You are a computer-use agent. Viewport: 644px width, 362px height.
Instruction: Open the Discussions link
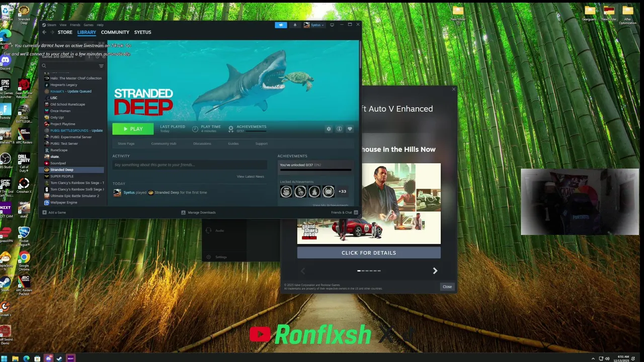[202, 144]
